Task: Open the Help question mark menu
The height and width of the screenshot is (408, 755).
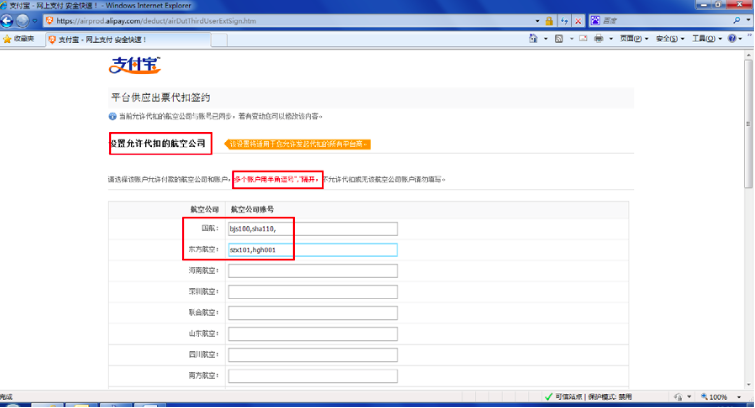Action: [735, 39]
